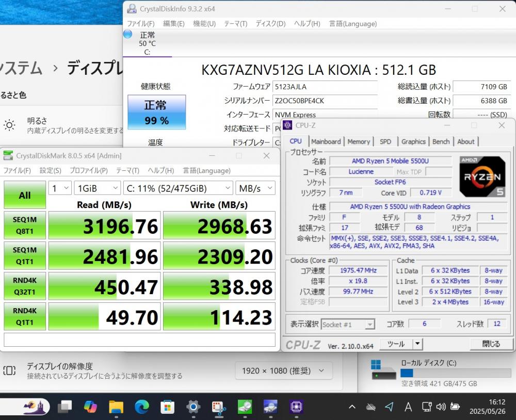Click the display resolution icon in Settings

[9, 370]
